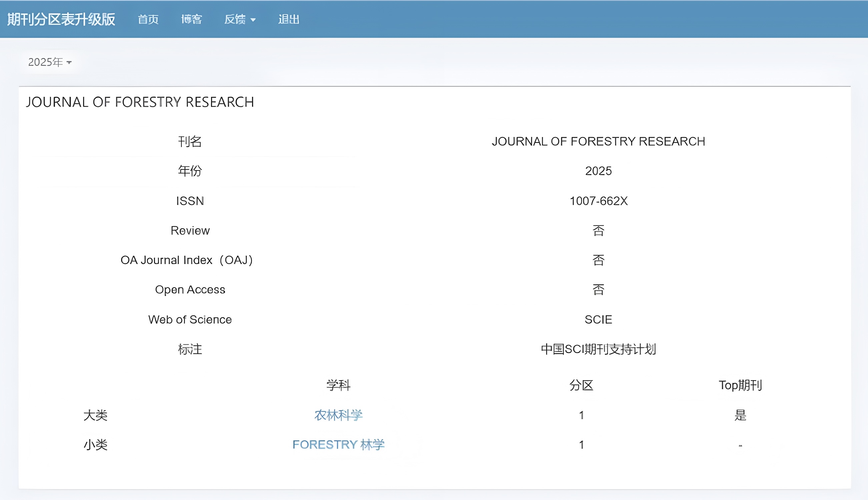
Task: Click the Top期刊 column header
Action: [x=740, y=385]
